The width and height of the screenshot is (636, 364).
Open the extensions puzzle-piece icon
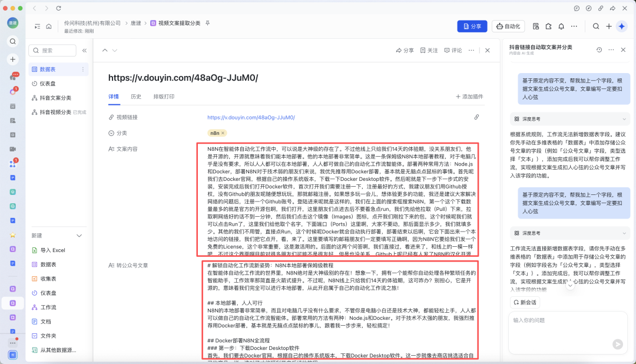(x=548, y=27)
